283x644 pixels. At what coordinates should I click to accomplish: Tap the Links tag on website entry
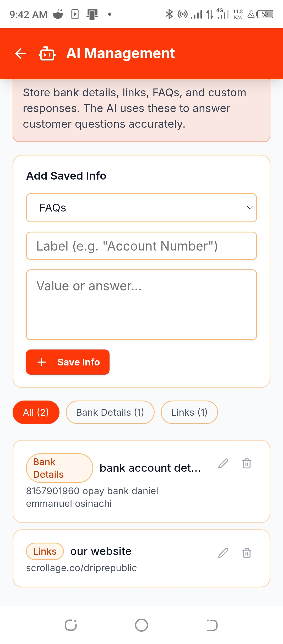(45, 551)
